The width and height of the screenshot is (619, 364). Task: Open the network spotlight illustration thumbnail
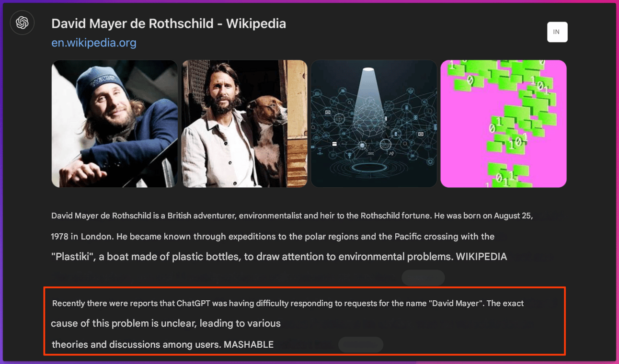pyautogui.click(x=374, y=124)
